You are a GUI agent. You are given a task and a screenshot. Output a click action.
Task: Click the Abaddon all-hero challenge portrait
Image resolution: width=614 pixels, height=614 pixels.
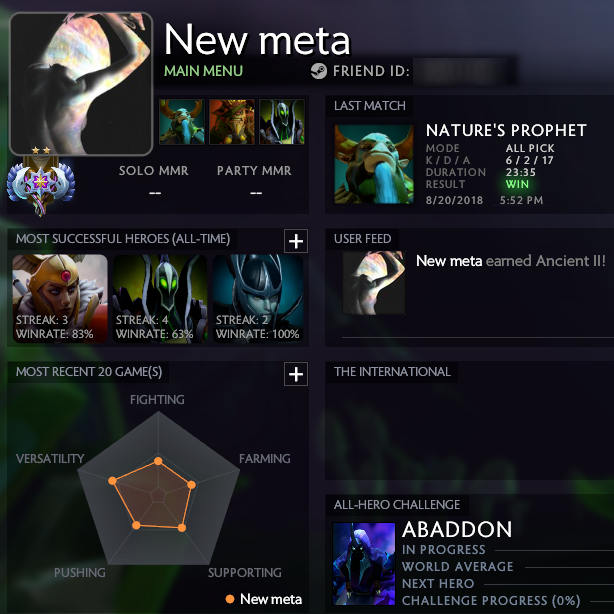[364, 563]
